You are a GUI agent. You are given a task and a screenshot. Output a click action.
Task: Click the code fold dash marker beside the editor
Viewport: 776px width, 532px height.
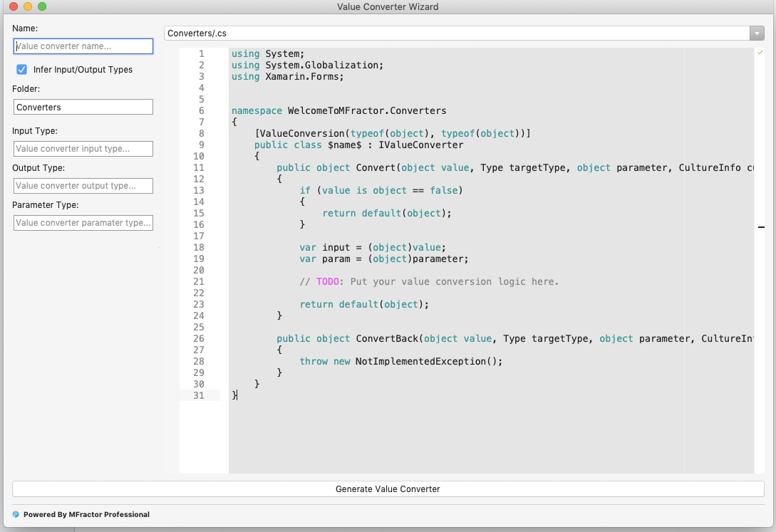(x=761, y=227)
